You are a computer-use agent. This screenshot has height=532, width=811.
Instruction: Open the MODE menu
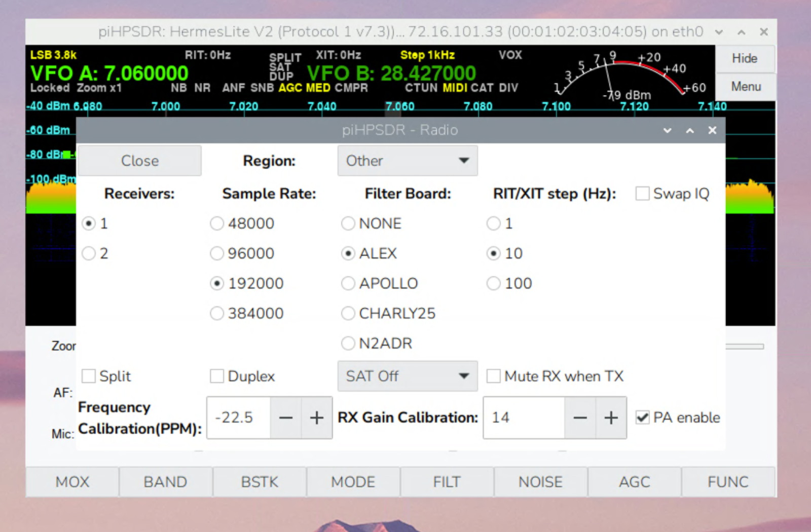click(x=353, y=482)
